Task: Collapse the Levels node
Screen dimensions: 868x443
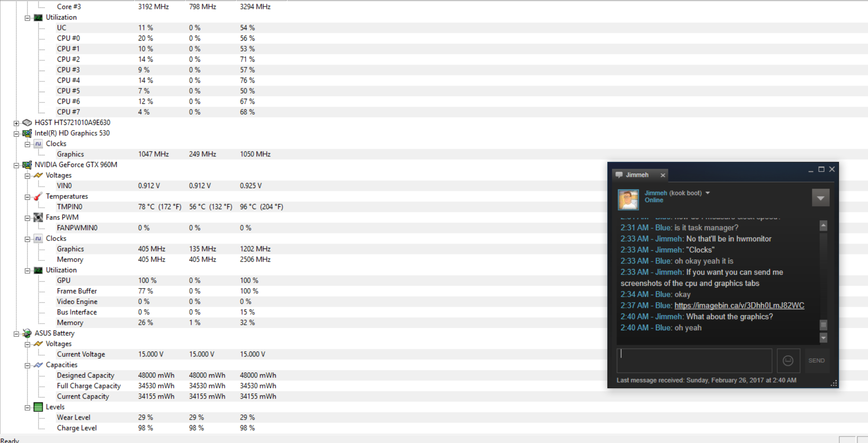Action: pyautogui.click(x=28, y=407)
